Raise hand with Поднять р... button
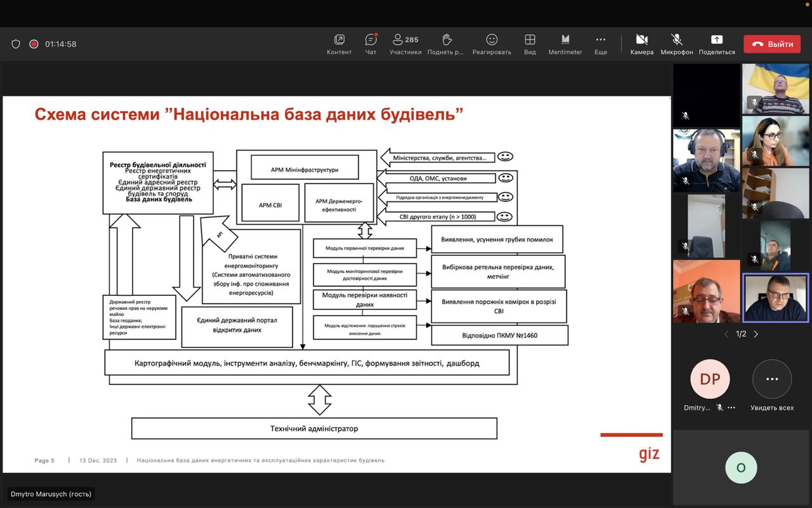This screenshot has height=508, width=812. [446, 44]
